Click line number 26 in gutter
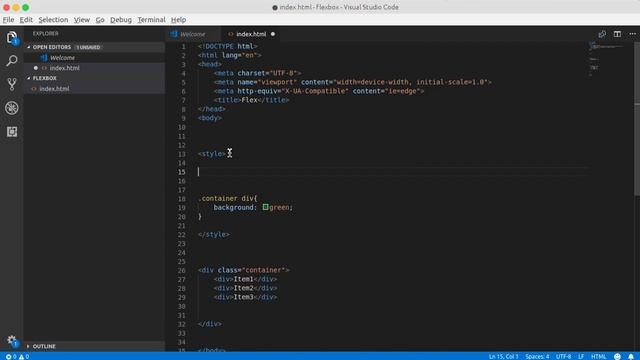This screenshot has height=360, width=640. pos(182,270)
